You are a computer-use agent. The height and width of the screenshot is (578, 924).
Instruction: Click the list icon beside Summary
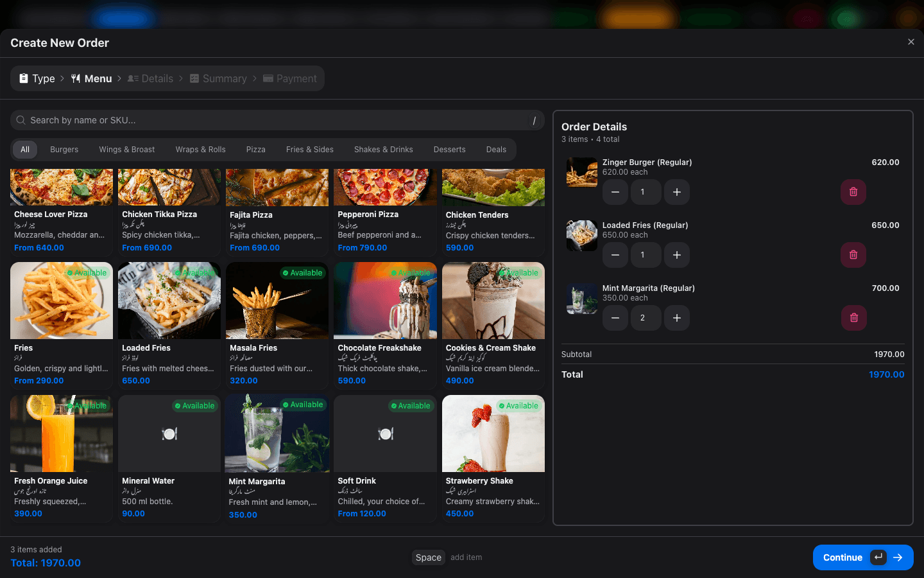(x=194, y=78)
